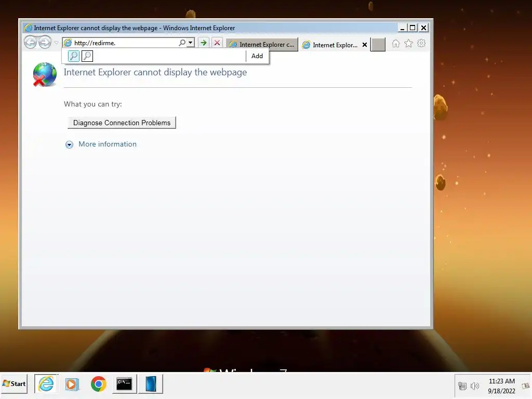The image size is (532, 399).
Task: Click Internet Explorer taskbar icon
Action: pyautogui.click(x=46, y=384)
